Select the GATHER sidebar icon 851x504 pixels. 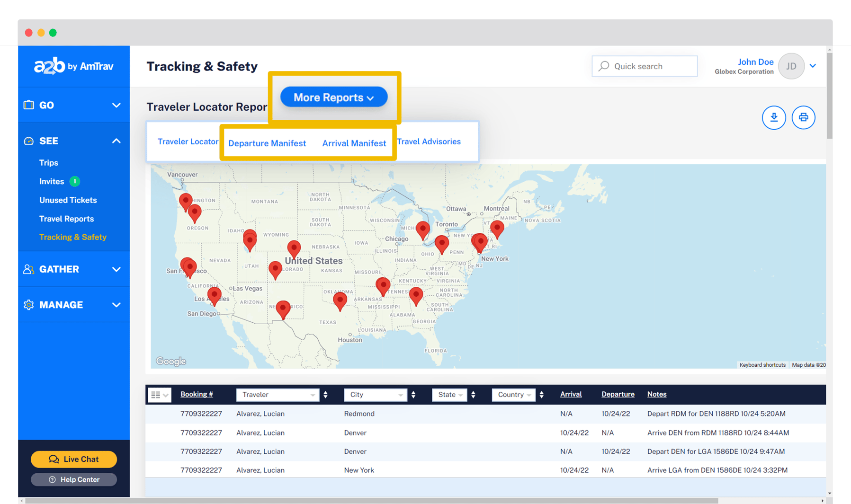28,269
